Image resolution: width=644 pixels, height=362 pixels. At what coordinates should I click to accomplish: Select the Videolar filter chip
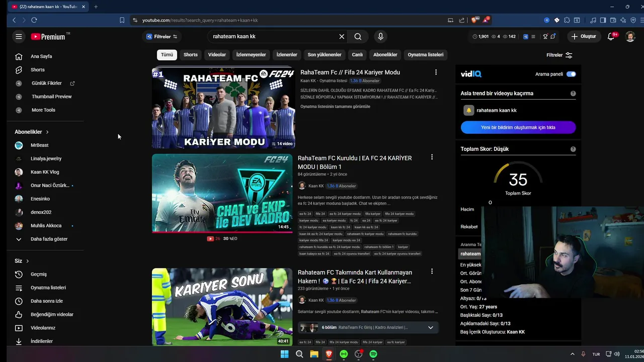coord(217,55)
